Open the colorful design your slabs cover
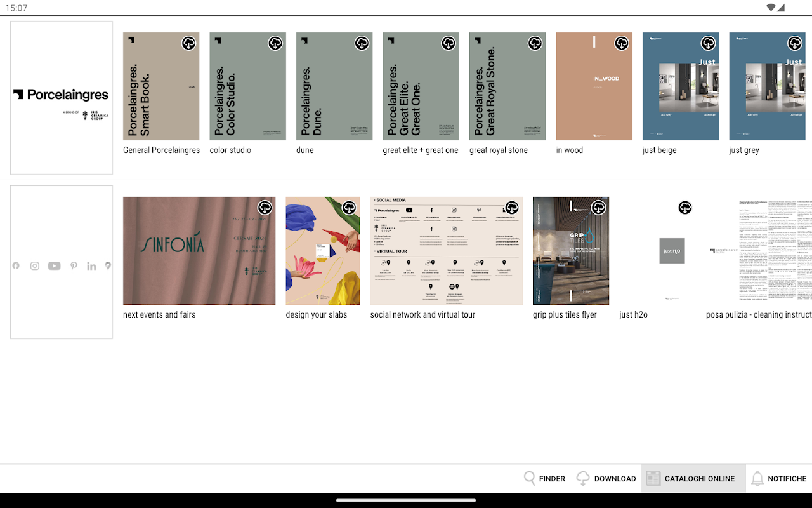This screenshot has height=508, width=812. pos(324,251)
